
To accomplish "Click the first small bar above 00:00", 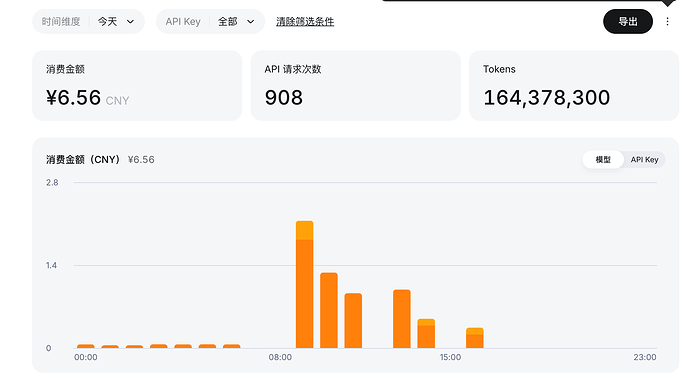I will (x=86, y=346).
